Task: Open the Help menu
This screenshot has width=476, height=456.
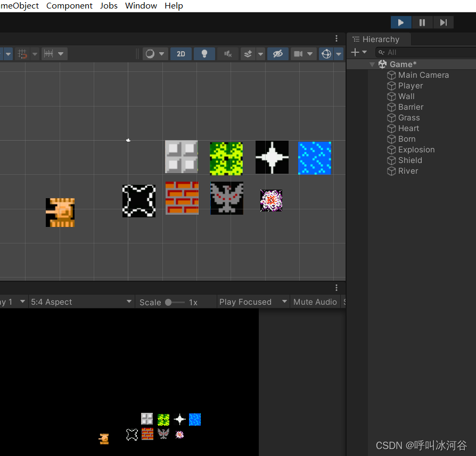Action: [x=174, y=6]
